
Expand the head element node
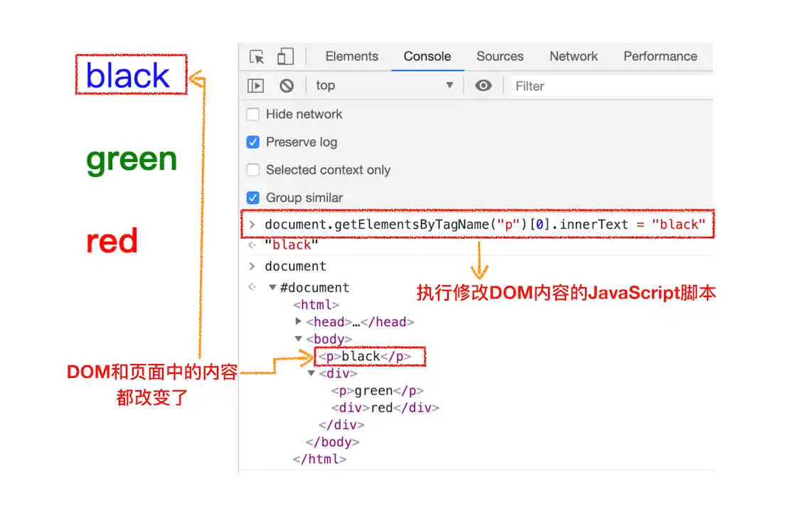(x=299, y=322)
